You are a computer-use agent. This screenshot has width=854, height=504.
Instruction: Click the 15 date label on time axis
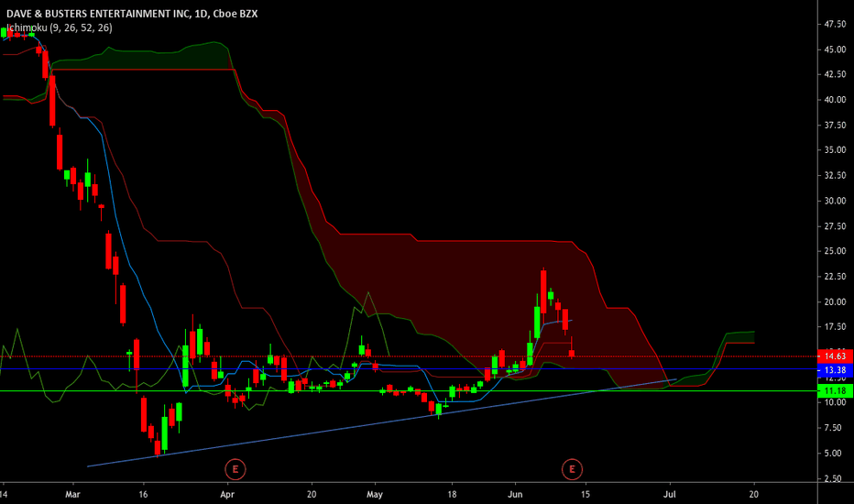click(586, 495)
